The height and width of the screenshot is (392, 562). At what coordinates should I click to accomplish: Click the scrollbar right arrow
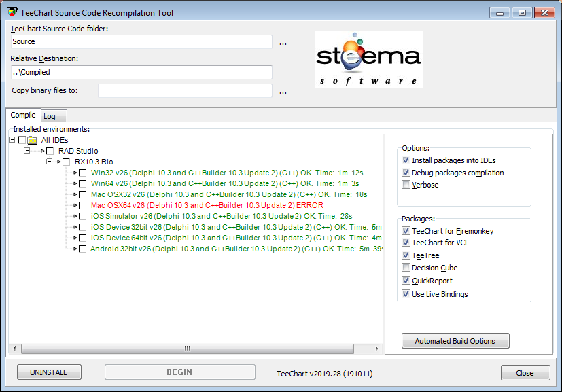(x=376, y=349)
